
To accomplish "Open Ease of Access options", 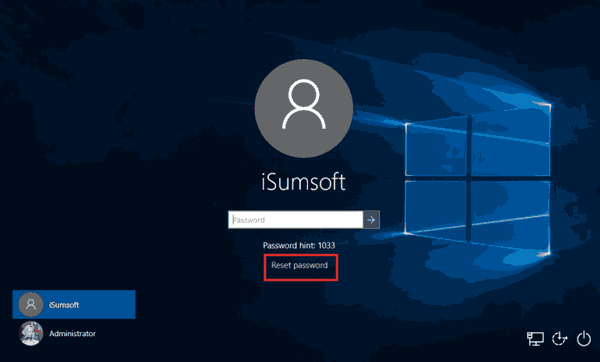I will 559,339.
